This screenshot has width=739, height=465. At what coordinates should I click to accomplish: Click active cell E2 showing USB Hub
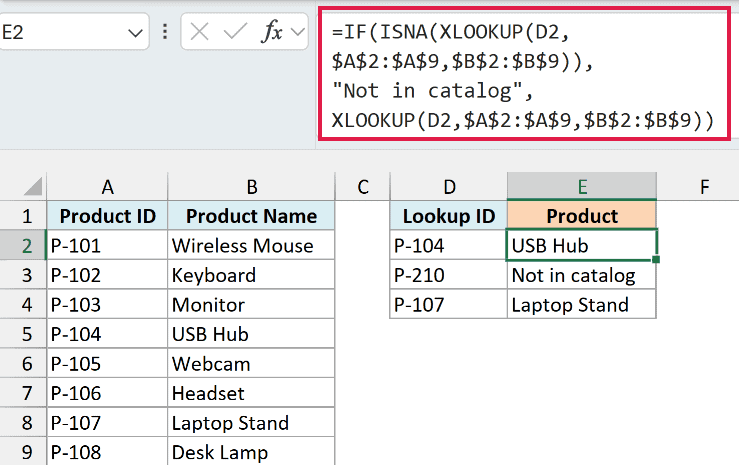coord(582,245)
